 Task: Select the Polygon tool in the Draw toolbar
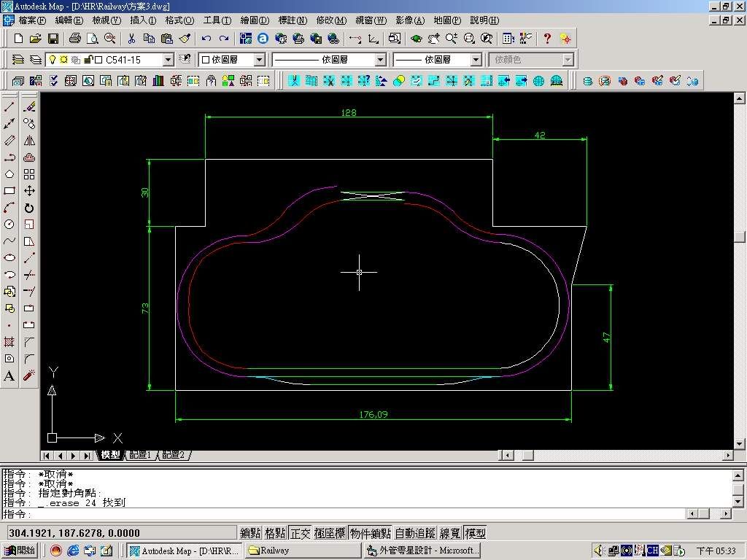[x=9, y=174]
